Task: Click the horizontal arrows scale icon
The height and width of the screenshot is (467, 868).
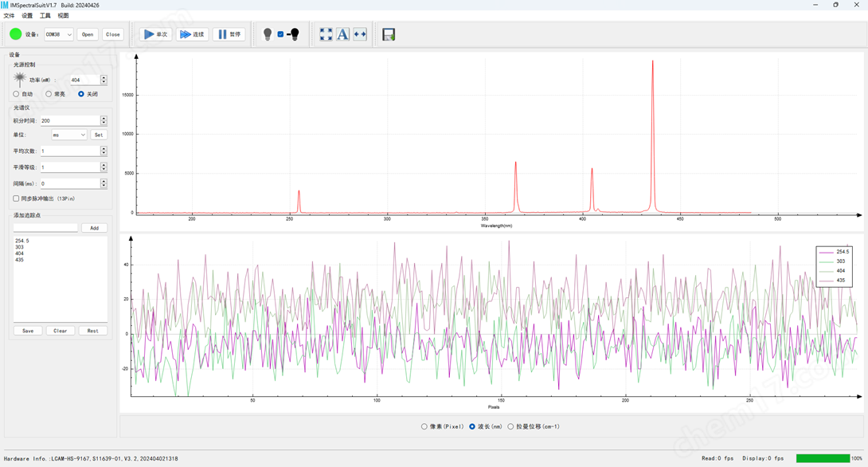Action: coord(360,34)
